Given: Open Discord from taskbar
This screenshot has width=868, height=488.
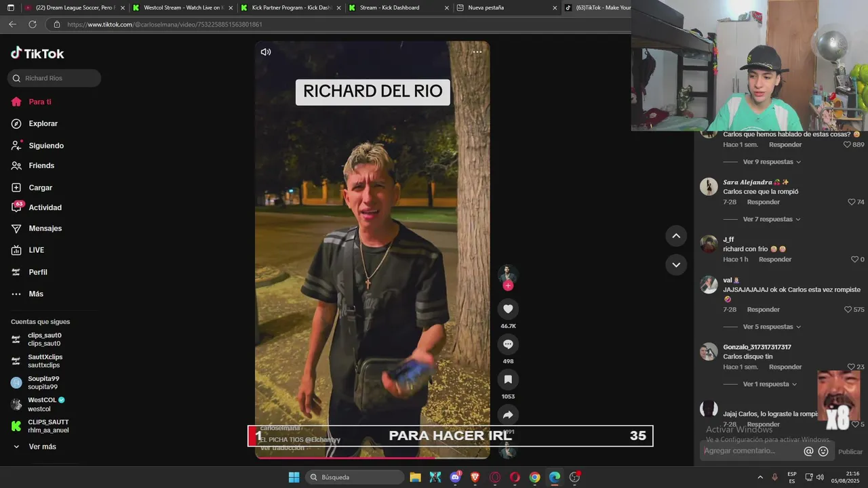Looking at the screenshot, I should tap(455, 477).
